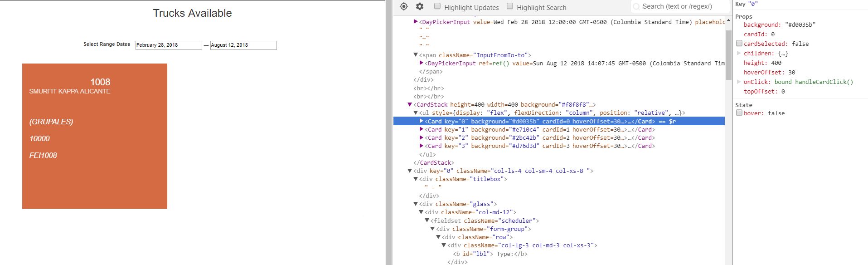Enable Highlight Updates checkbox
Viewport: 868px width, 265px height.
437,6
